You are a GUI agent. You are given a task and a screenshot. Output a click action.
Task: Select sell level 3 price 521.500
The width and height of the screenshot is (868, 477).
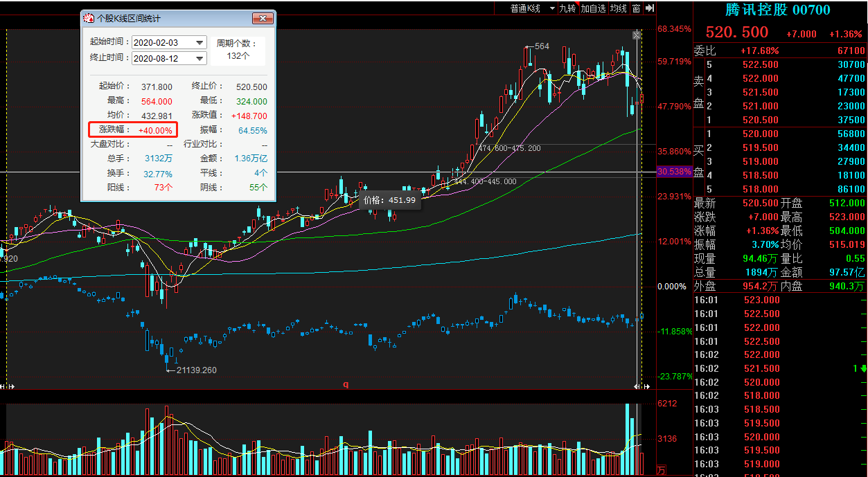click(760, 92)
